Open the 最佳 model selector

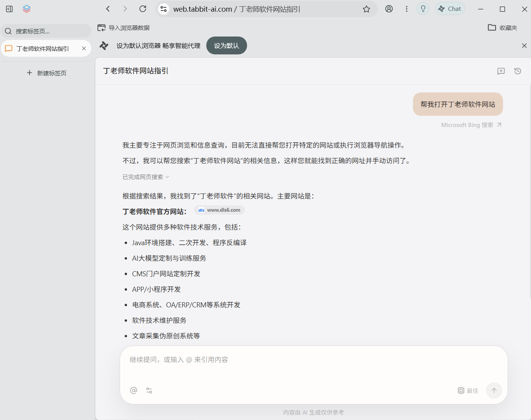coord(468,390)
